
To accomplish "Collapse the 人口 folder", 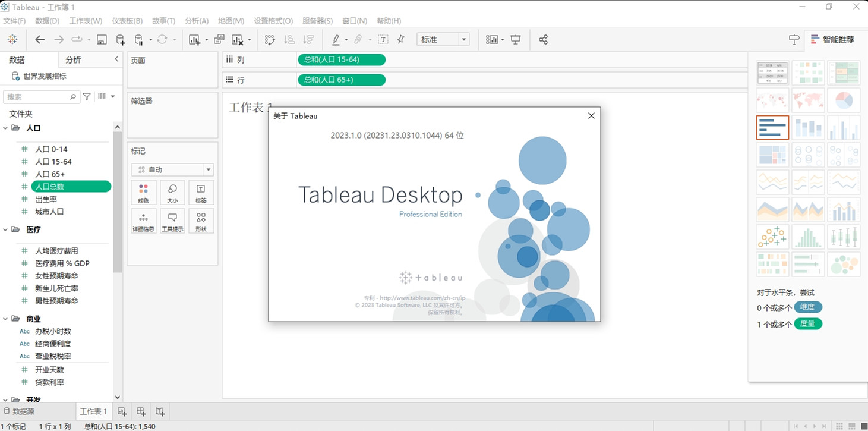I will point(5,128).
